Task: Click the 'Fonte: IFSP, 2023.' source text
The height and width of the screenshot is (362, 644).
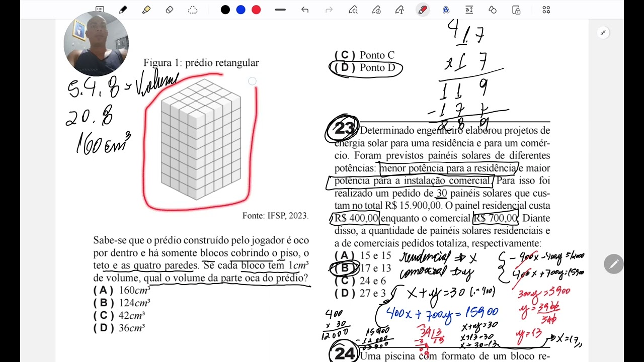Action: click(x=275, y=216)
